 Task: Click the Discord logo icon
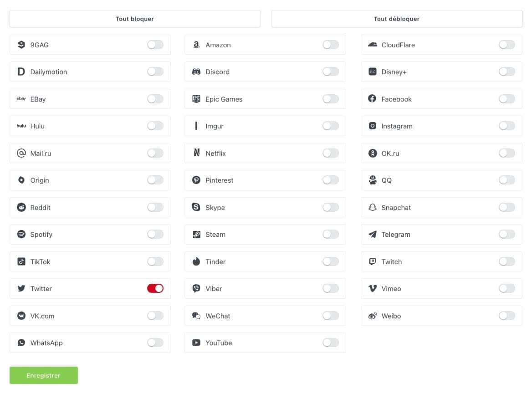coord(196,72)
